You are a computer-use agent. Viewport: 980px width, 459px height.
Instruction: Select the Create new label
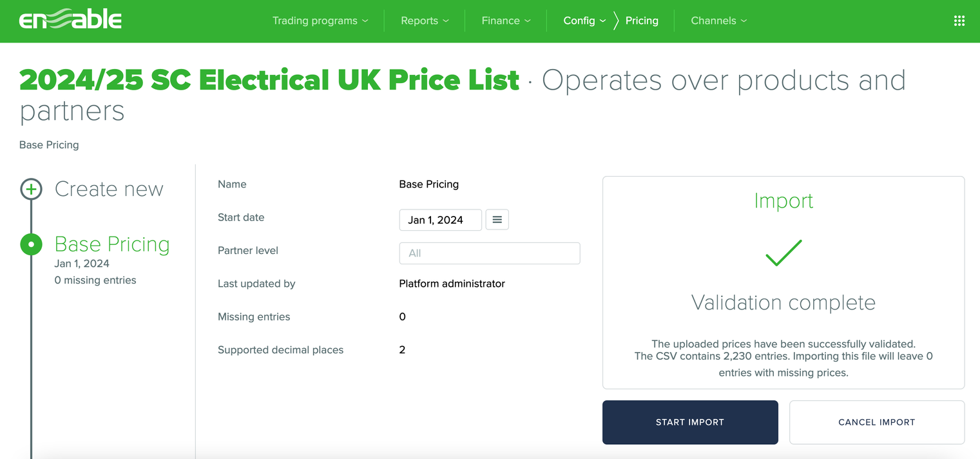[109, 190]
